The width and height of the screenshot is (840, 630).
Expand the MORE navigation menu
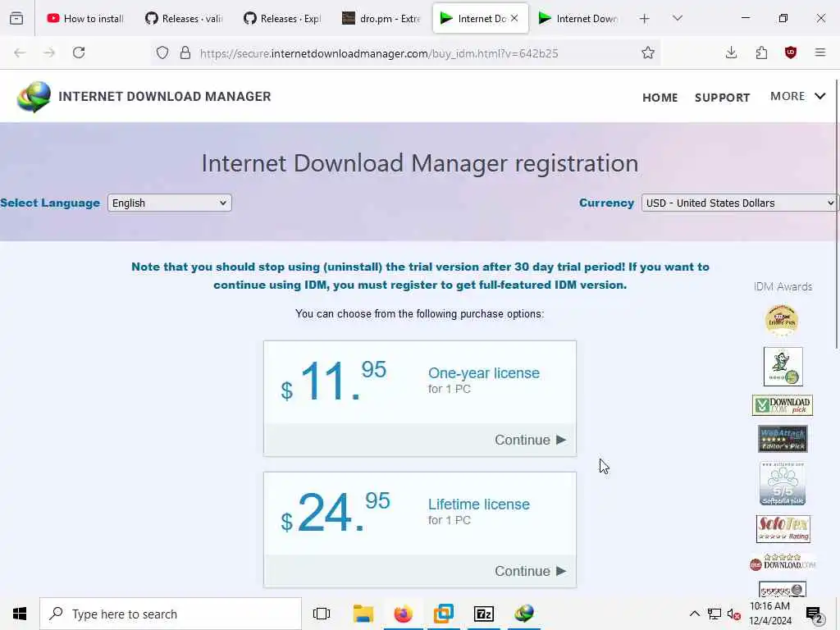797,97
